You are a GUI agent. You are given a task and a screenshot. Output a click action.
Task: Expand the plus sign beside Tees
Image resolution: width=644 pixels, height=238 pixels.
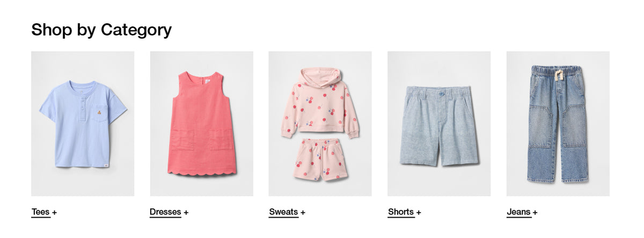[x=55, y=212]
